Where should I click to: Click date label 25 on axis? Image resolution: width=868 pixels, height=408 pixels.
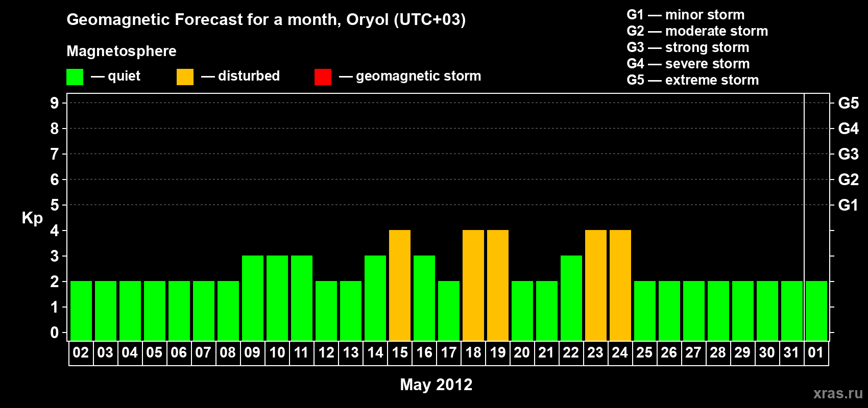click(x=644, y=353)
